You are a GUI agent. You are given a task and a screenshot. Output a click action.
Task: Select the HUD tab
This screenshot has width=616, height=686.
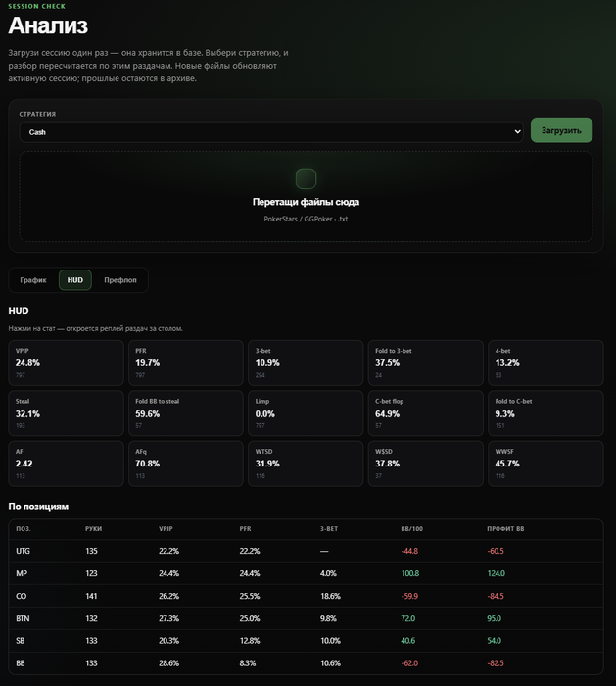coord(75,280)
